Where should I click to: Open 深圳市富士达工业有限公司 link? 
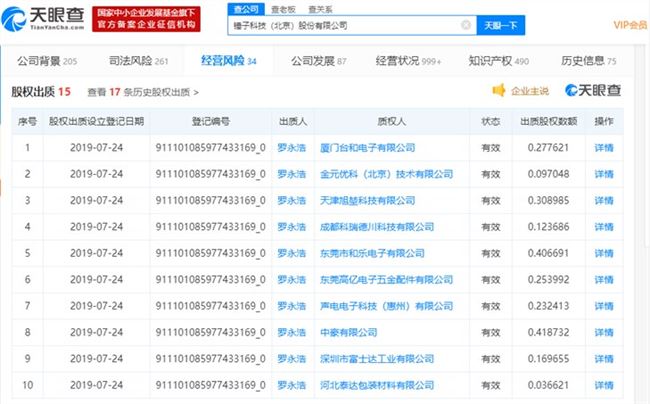(377, 359)
